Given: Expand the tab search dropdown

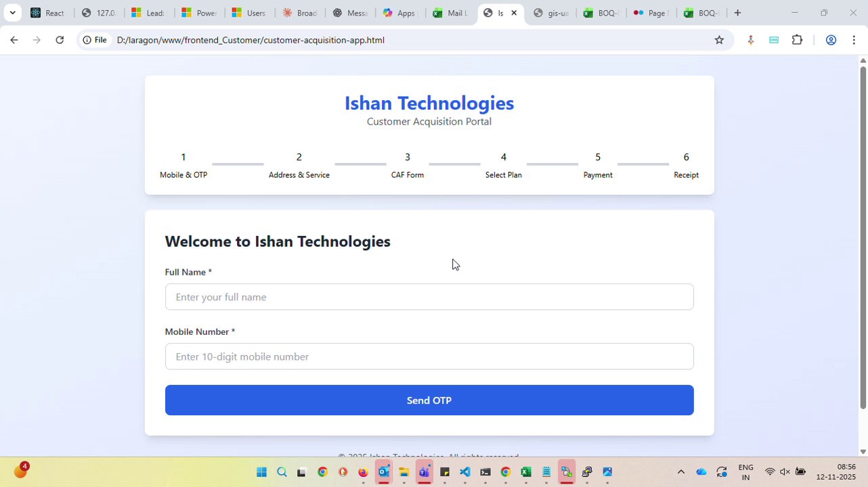Looking at the screenshot, I should click(x=12, y=13).
